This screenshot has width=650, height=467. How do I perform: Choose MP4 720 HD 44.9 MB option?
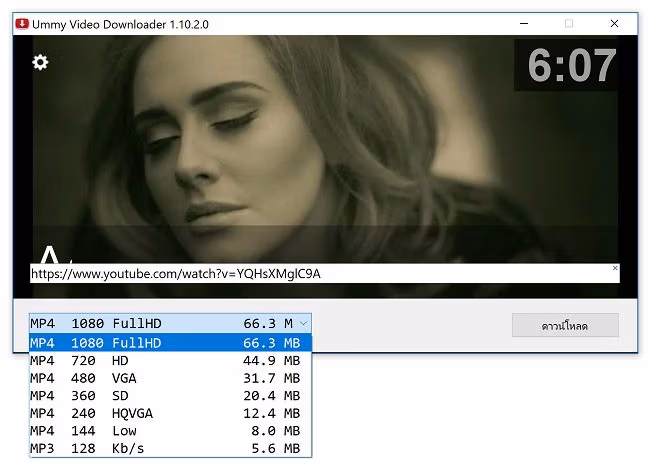click(170, 361)
